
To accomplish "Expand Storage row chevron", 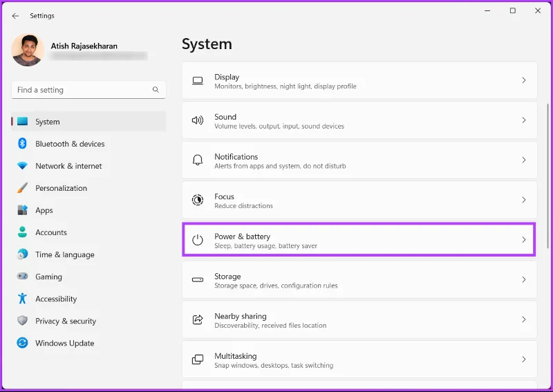I will coord(524,280).
